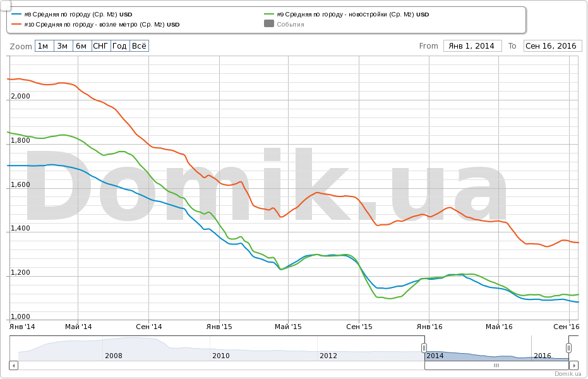Set zoom range to 6м
588x379 pixels.
82,45
